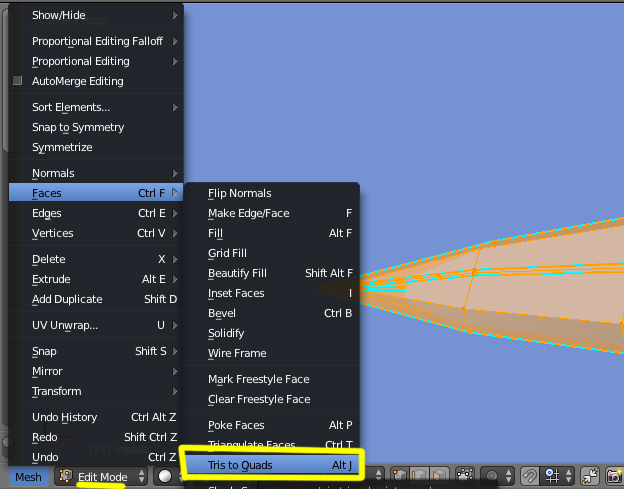Expand the Vertices submenu

pyautogui.click(x=96, y=233)
